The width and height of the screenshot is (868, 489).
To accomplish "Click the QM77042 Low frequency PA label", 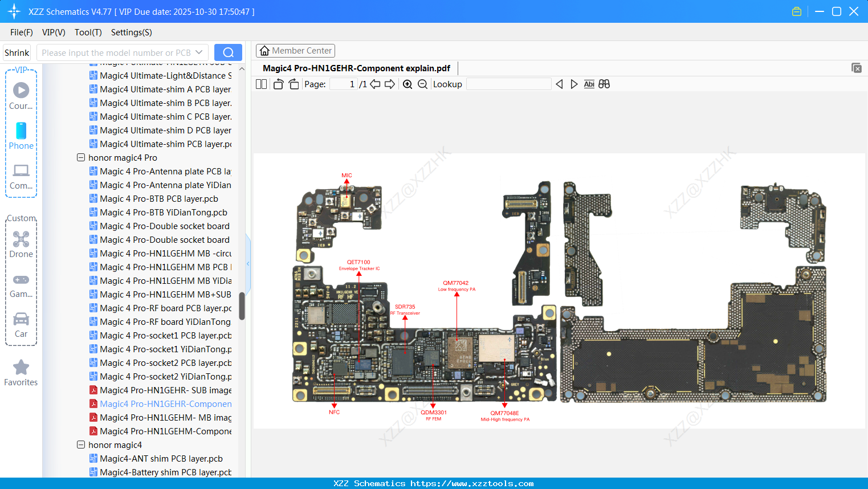I will (x=456, y=286).
